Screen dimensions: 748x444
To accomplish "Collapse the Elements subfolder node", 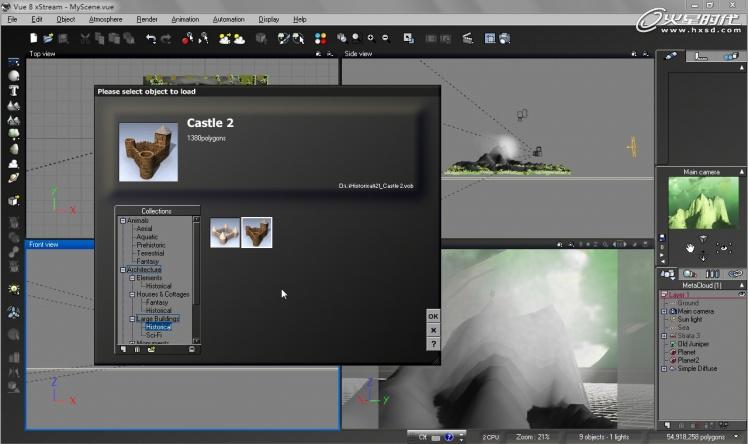I will 132,278.
